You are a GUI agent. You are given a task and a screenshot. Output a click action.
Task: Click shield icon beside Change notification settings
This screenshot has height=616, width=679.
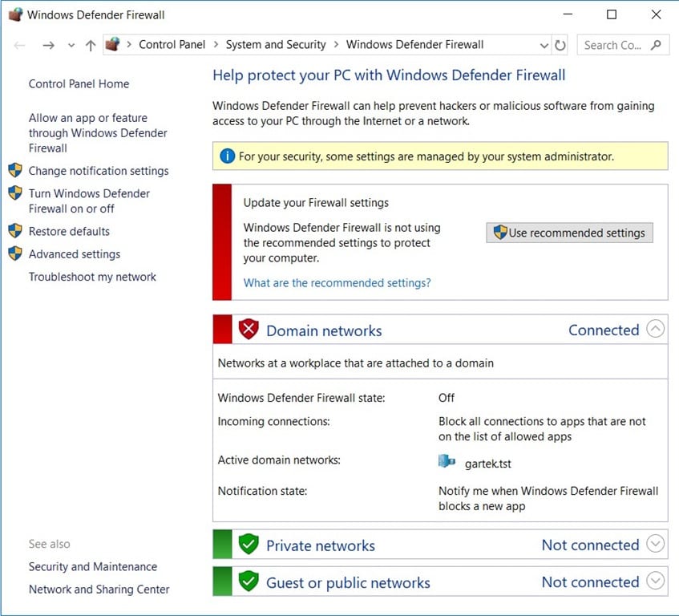tap(15, 170)
